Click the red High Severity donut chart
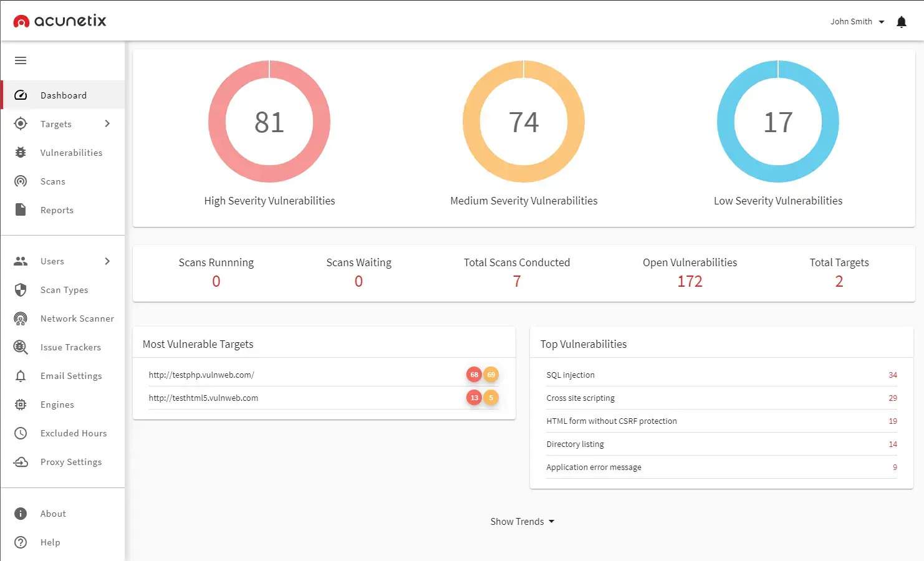Screen dimensions: 924x561 (269, 122)
